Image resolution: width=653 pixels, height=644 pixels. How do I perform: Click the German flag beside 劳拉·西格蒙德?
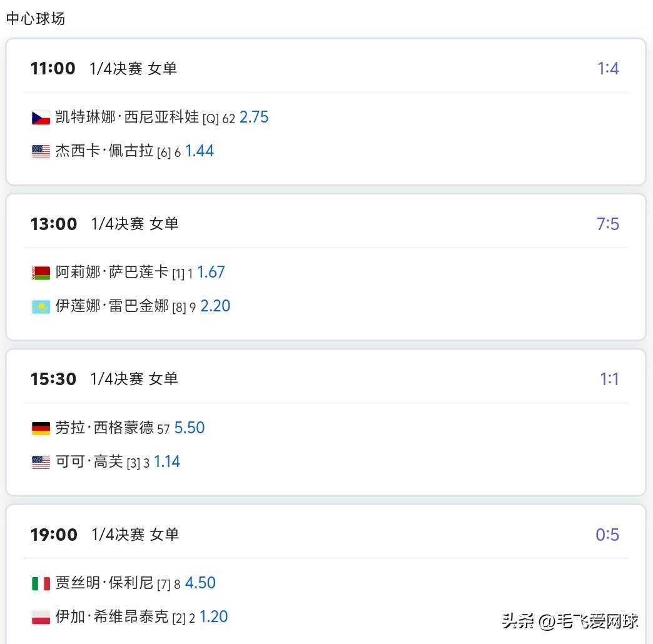[41, 428]
